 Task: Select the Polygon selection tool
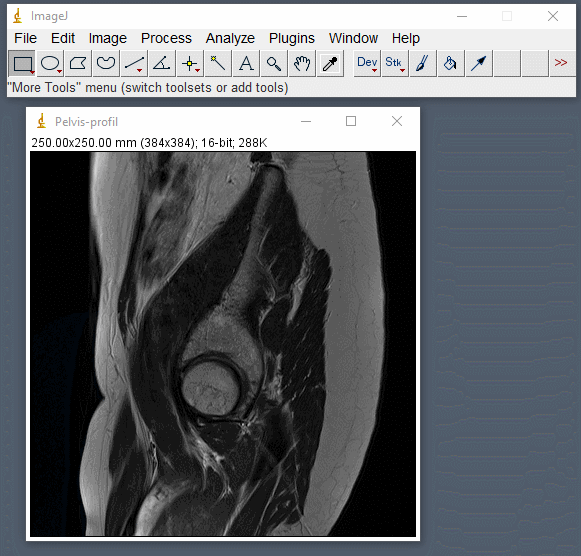(x=78, y=64)
